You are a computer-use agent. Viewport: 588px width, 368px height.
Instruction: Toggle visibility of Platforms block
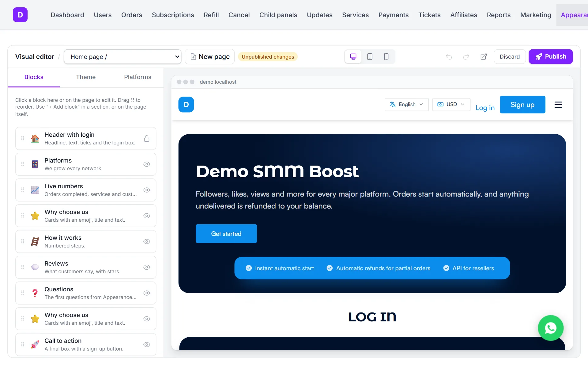pos(147,164)
